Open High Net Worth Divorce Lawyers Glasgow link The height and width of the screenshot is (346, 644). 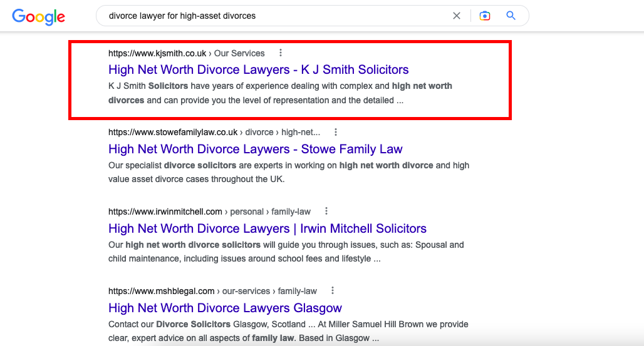click(225, 308)
